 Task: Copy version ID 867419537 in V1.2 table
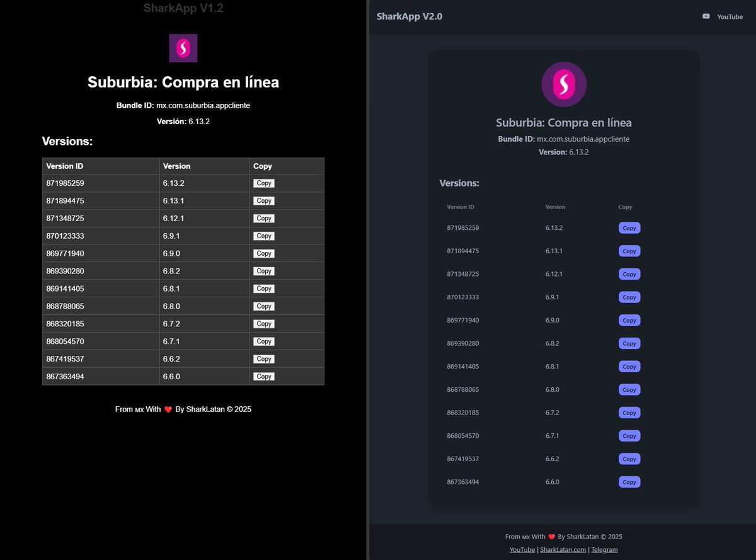pos(264,359)
